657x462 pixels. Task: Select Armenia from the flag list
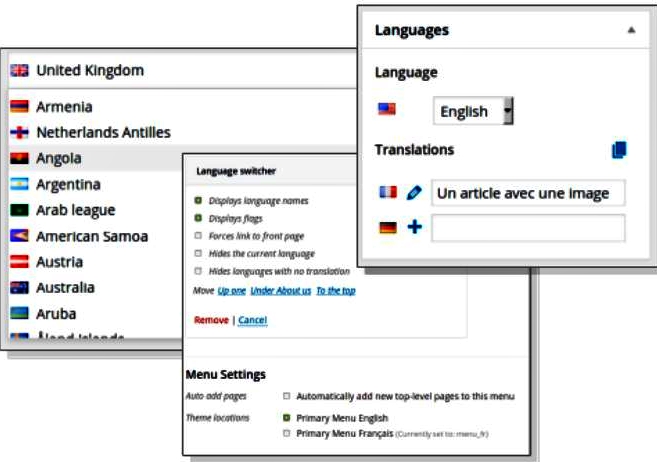pyautogui.click(x=183, y=107)
